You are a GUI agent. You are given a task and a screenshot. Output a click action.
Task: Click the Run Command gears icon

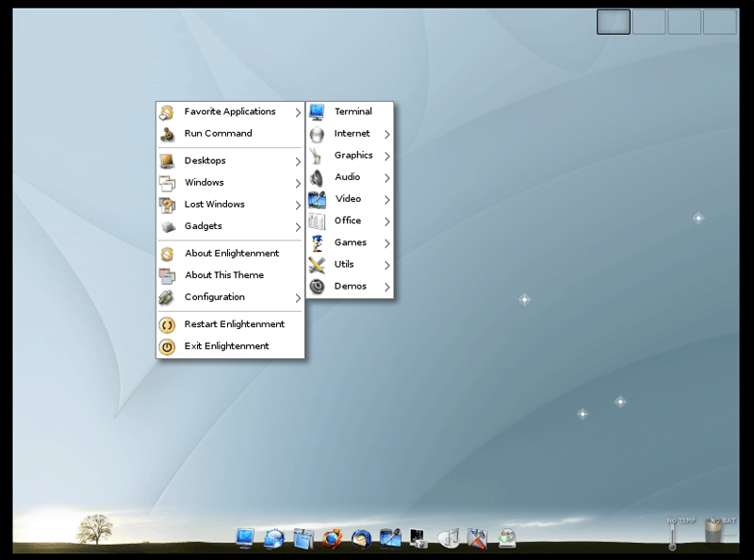pos(167,134)
